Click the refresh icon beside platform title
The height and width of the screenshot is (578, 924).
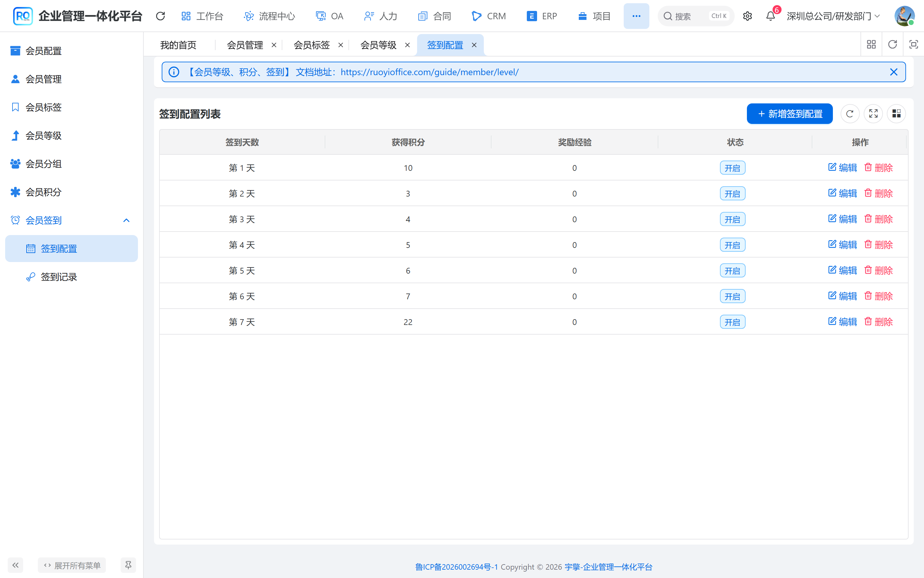(x=160, y=16)
